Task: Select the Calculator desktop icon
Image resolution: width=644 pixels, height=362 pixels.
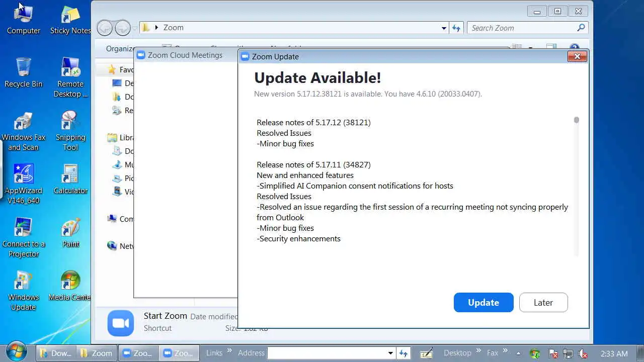Action: click(x=70, y=179)
